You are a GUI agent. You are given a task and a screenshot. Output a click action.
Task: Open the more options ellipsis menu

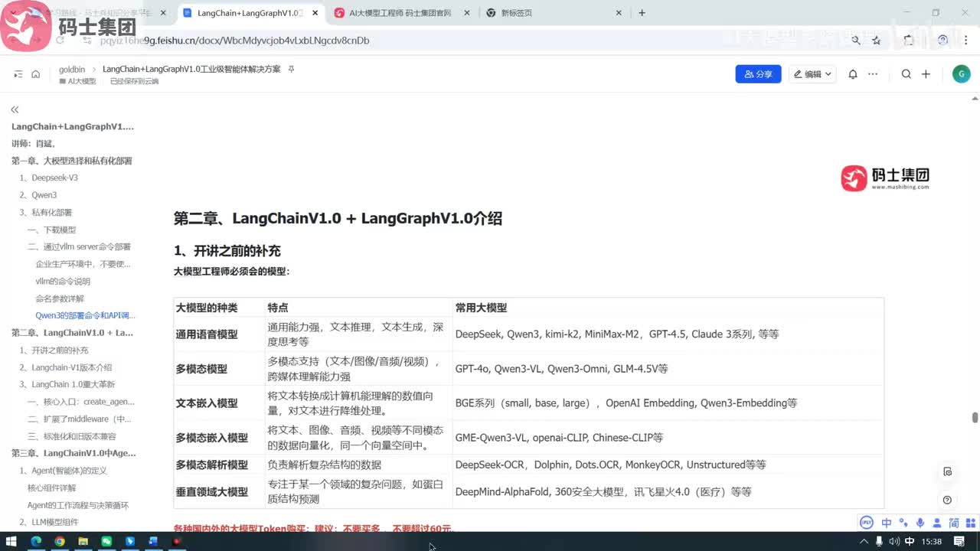(x=873, y=74)
